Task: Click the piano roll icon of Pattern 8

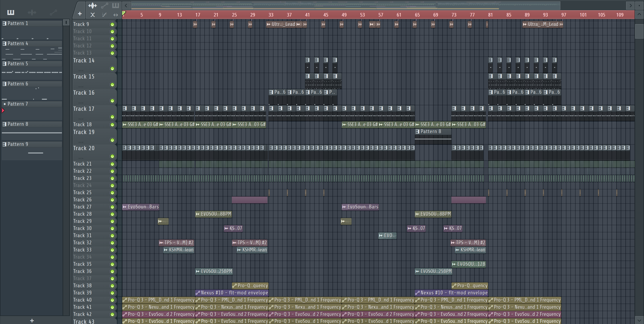Action: (4, 124)
